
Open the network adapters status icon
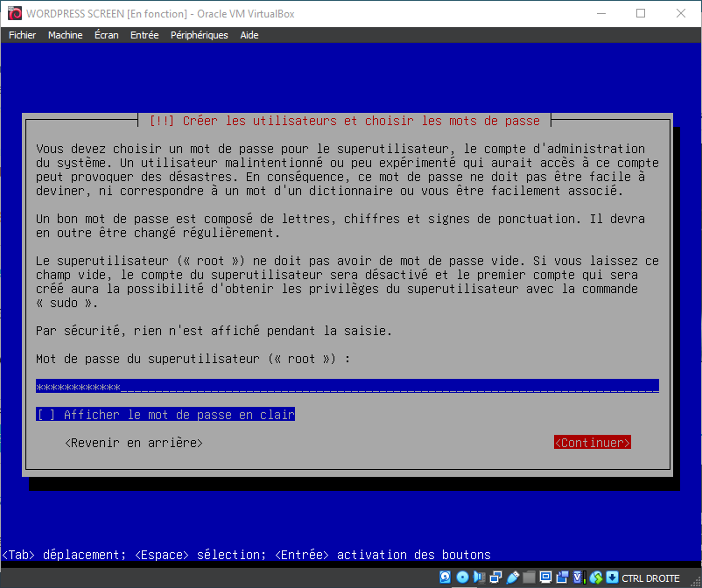495,577
